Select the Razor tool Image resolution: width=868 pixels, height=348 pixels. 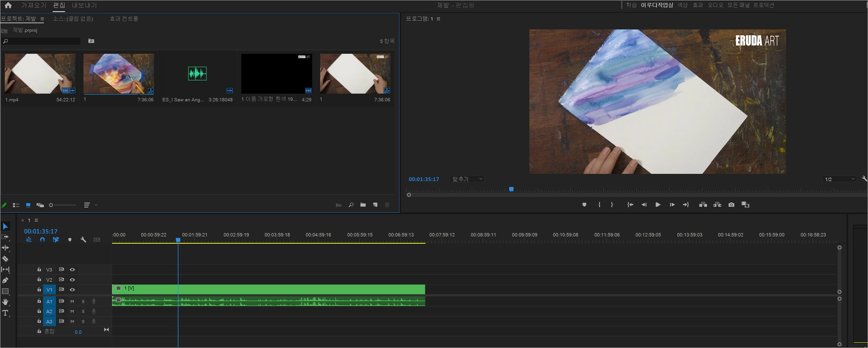(5, 259)
